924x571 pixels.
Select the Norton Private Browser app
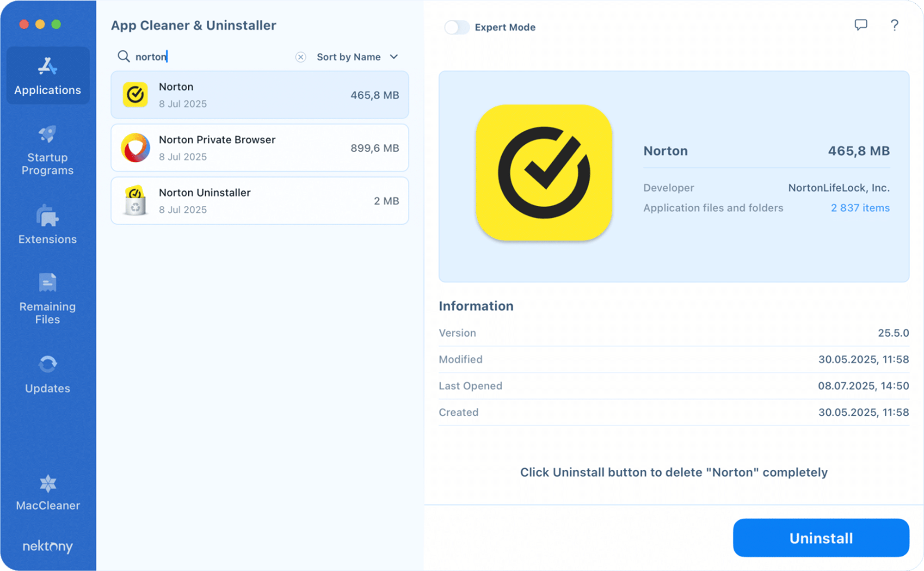pos(259,147)
